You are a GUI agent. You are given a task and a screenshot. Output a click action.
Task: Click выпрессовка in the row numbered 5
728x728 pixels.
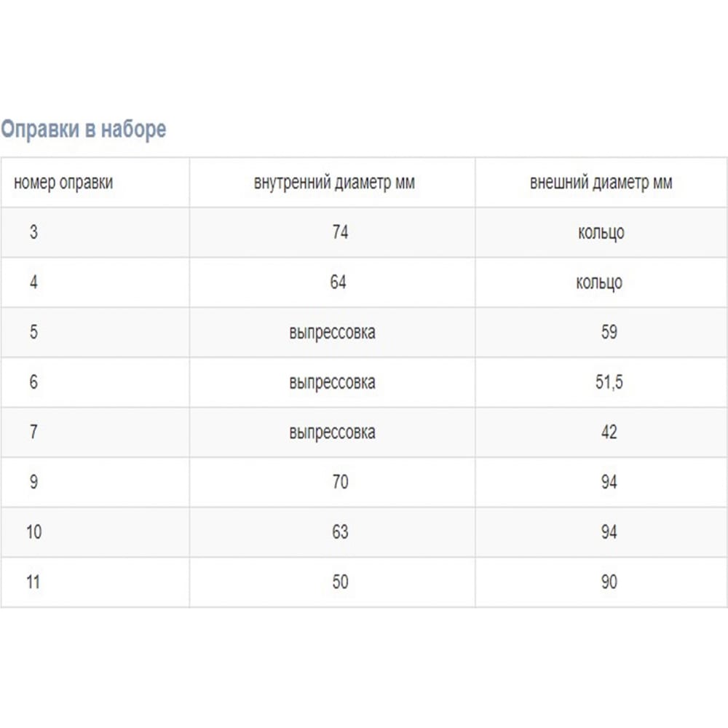(x=332, y=333)
